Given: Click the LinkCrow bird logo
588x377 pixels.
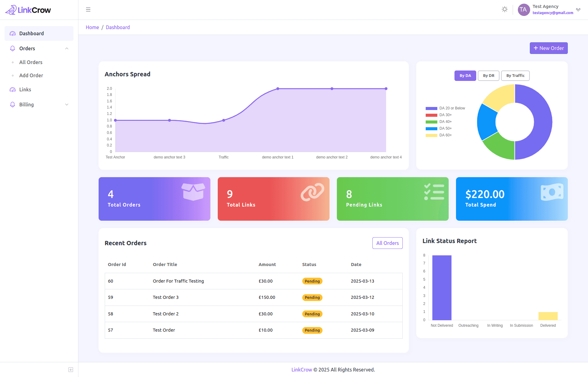Looking at the screenshot, I should pos(11,10).
